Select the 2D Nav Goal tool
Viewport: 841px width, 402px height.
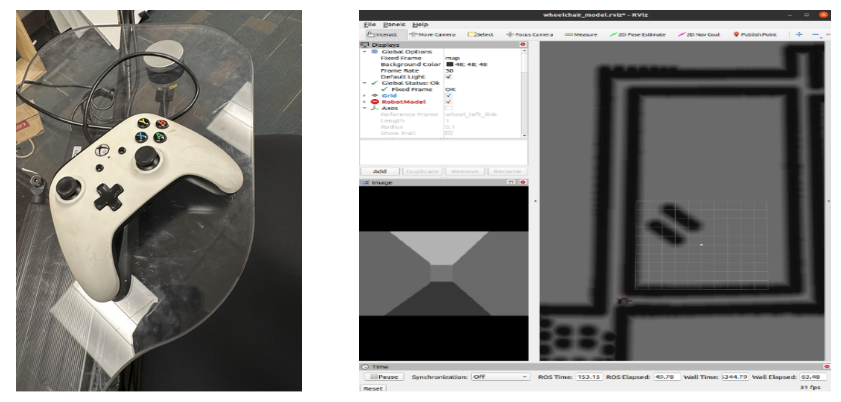coord(699,34)
